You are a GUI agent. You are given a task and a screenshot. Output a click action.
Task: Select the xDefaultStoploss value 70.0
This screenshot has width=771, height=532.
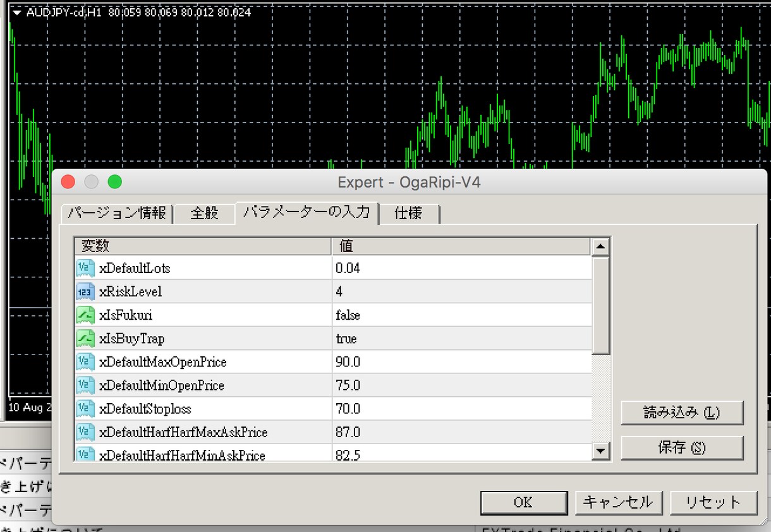pyautogui.click(x=348, y=409)
